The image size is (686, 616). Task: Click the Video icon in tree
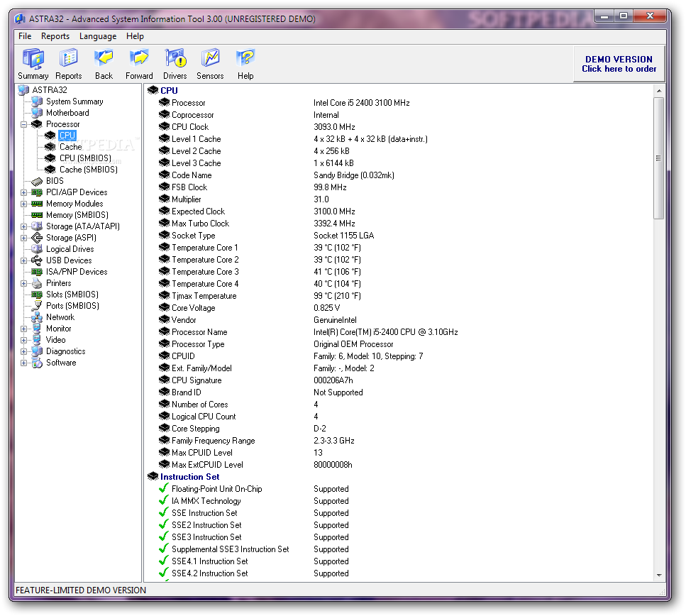pos(37,340)
